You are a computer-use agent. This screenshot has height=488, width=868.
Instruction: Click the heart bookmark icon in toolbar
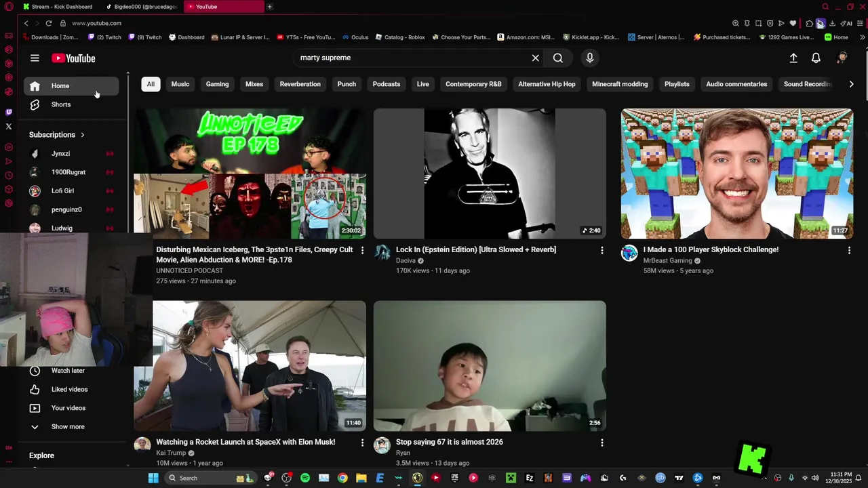tap(793, 23)
